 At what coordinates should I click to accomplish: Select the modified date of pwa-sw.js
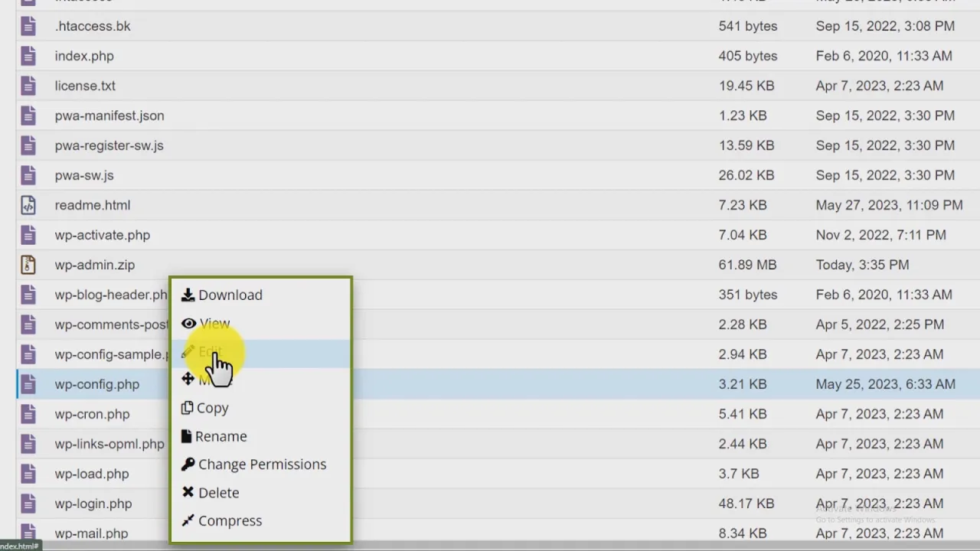click(885, 175)
